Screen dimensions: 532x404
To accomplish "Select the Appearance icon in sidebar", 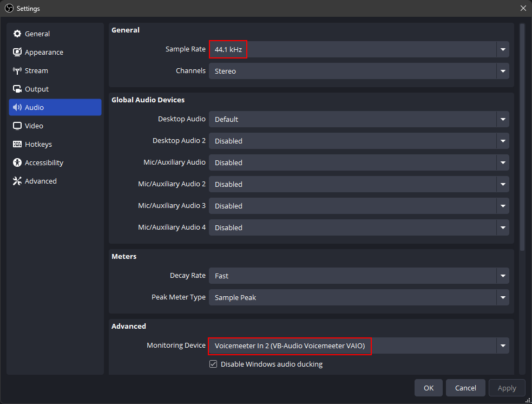I will coord(17,52).
